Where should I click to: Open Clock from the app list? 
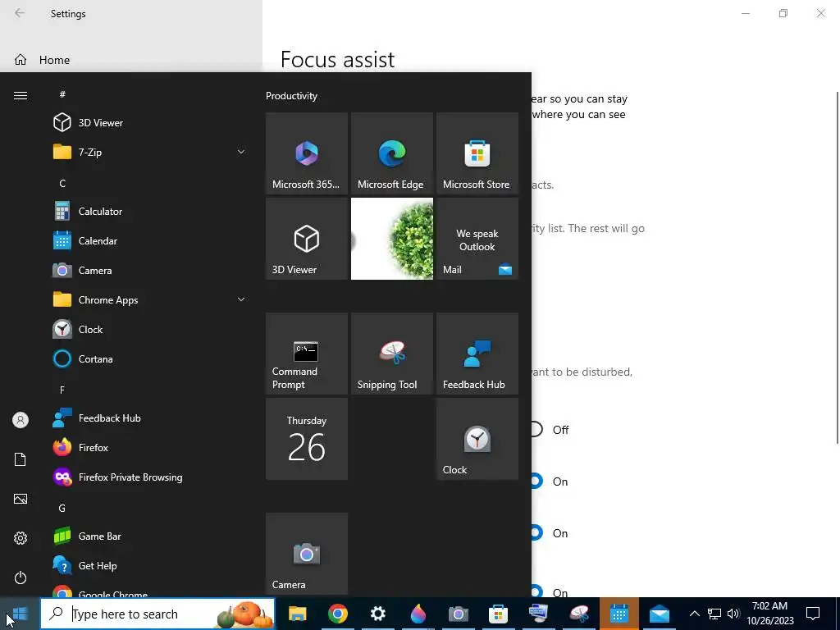[150, 330]
